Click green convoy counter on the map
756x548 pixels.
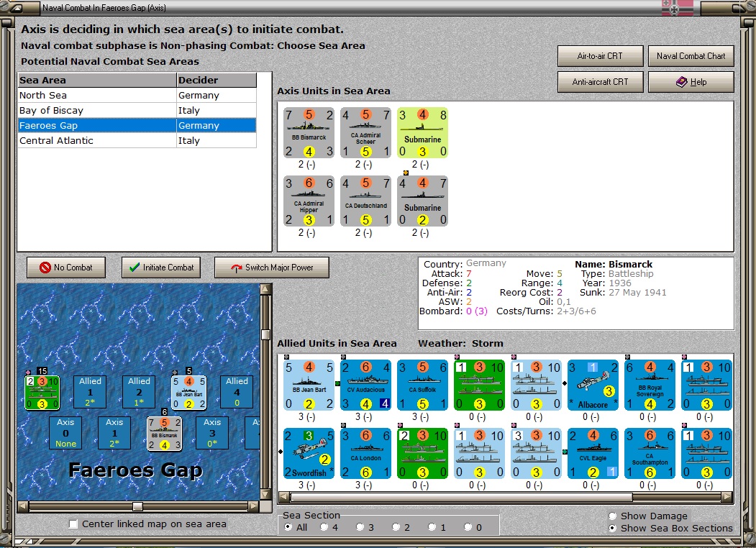coord(42,393)
